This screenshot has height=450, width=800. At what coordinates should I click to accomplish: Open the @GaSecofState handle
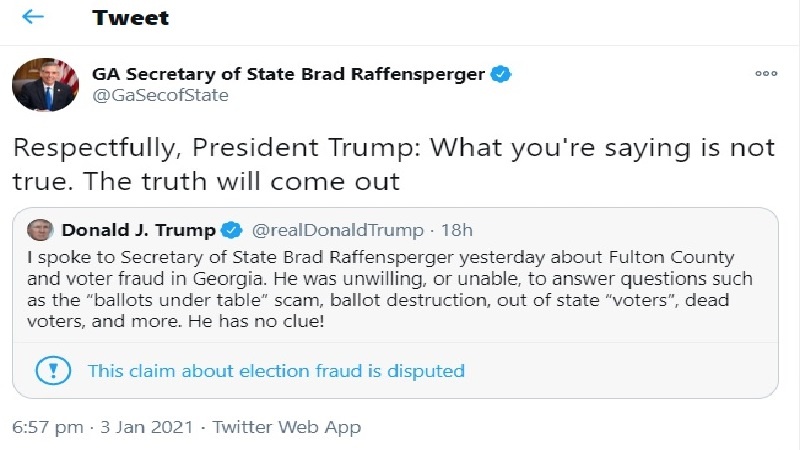(x=160, y=96)
